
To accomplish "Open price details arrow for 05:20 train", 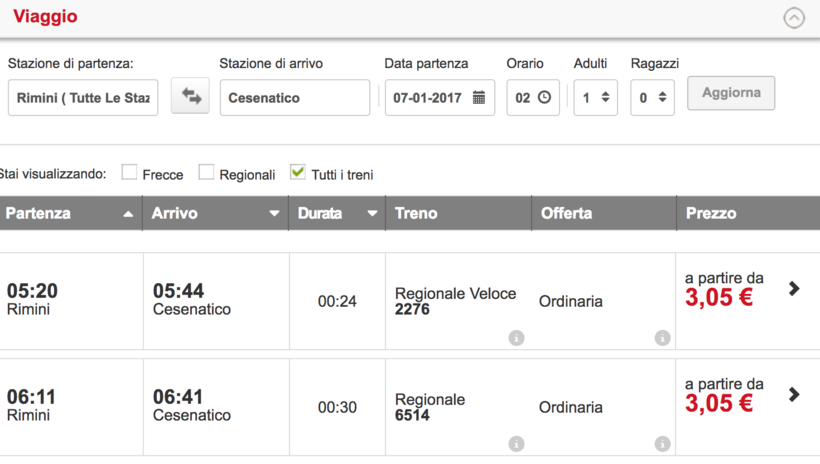I will click(794, 288).
